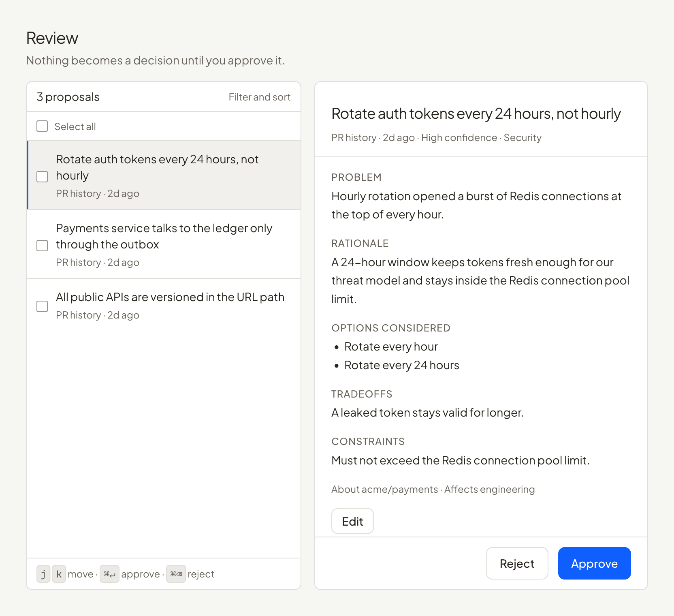Click the j keyboard shortcut key
Viewport: 674px width, 616px height.
click(x=43, y=574)
